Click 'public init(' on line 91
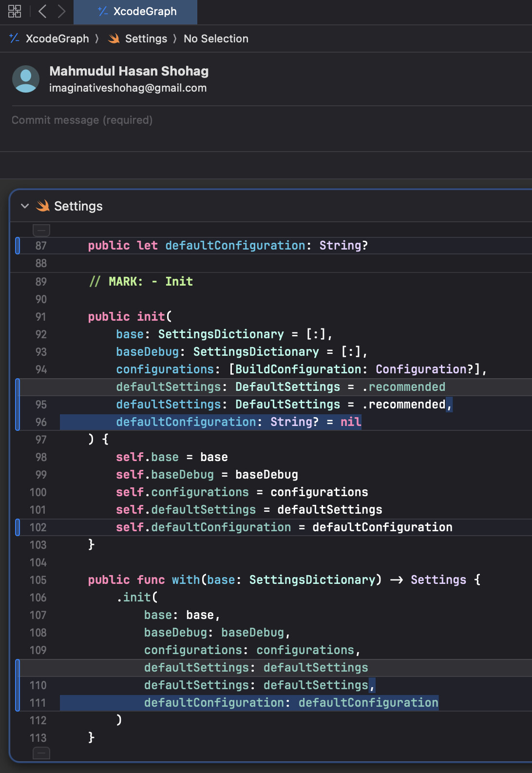 [130, 317]
